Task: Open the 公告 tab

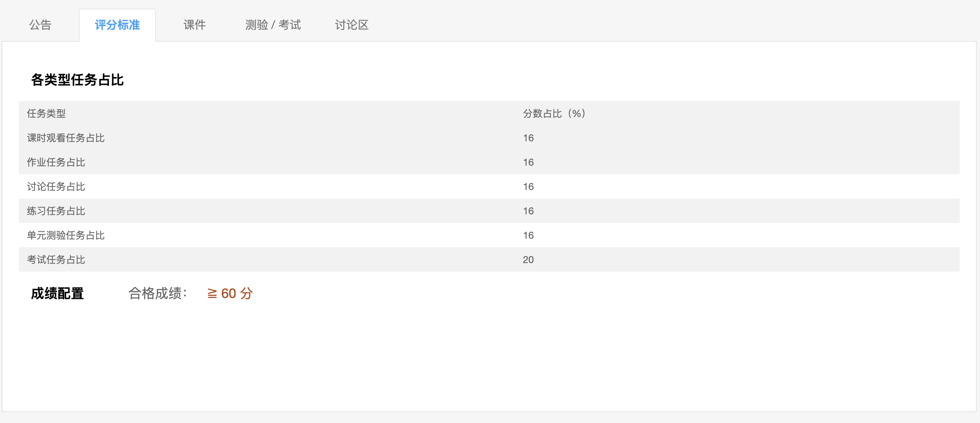Action: point(40,25)
